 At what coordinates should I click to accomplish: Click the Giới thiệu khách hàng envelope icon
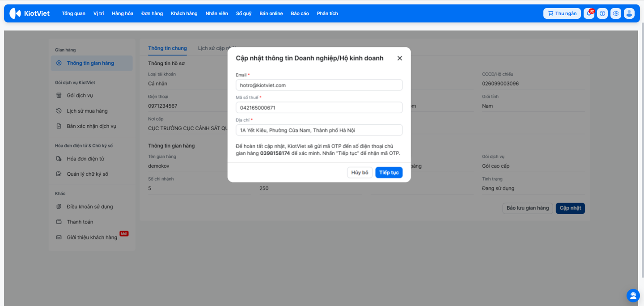click(x=59, y=238)
